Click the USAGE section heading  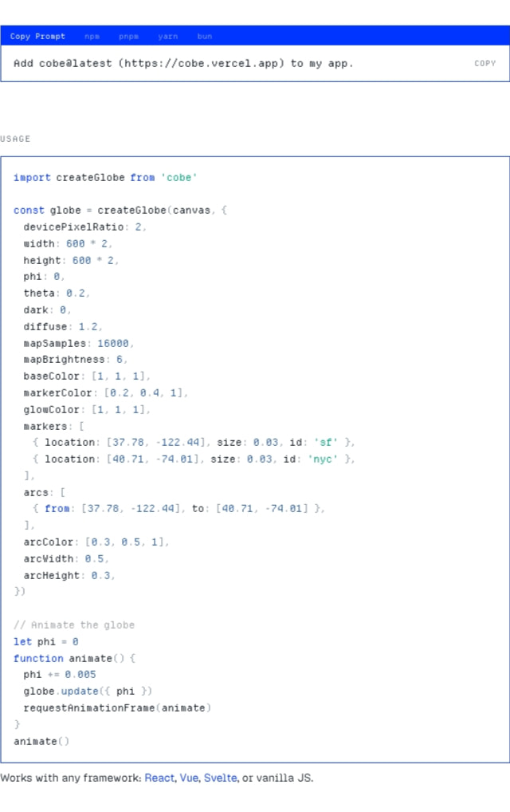tap(15, 139)
